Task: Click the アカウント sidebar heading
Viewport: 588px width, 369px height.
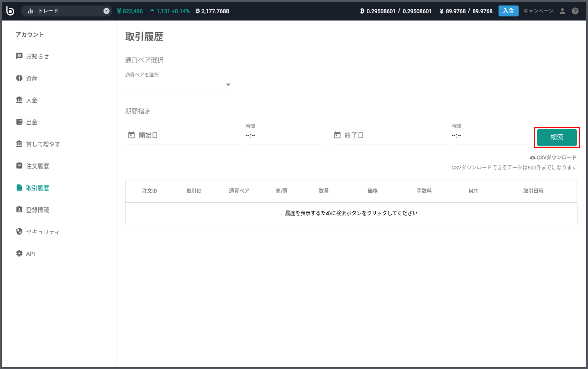Action: point(30,35)
